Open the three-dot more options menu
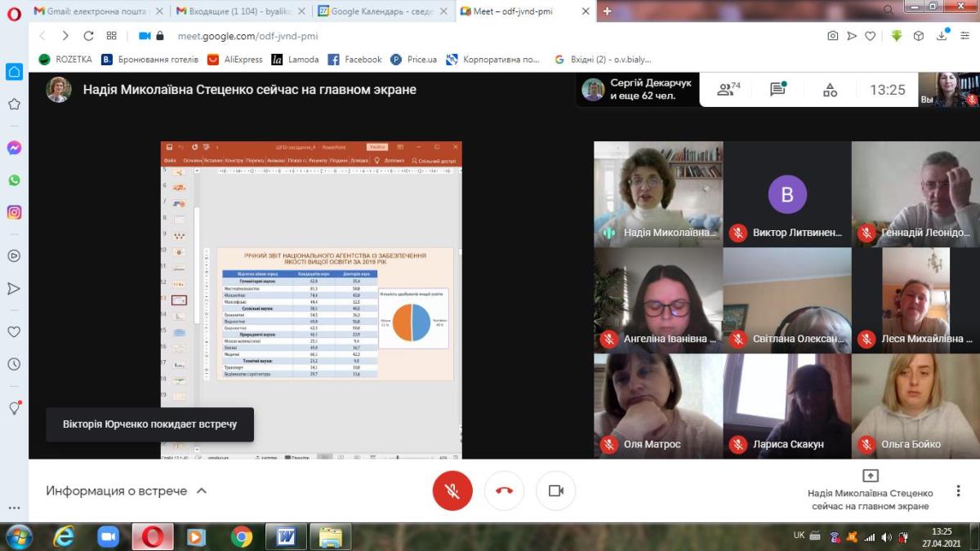The height and width of the screenshot is (551, 980). (x=958, y=491)
